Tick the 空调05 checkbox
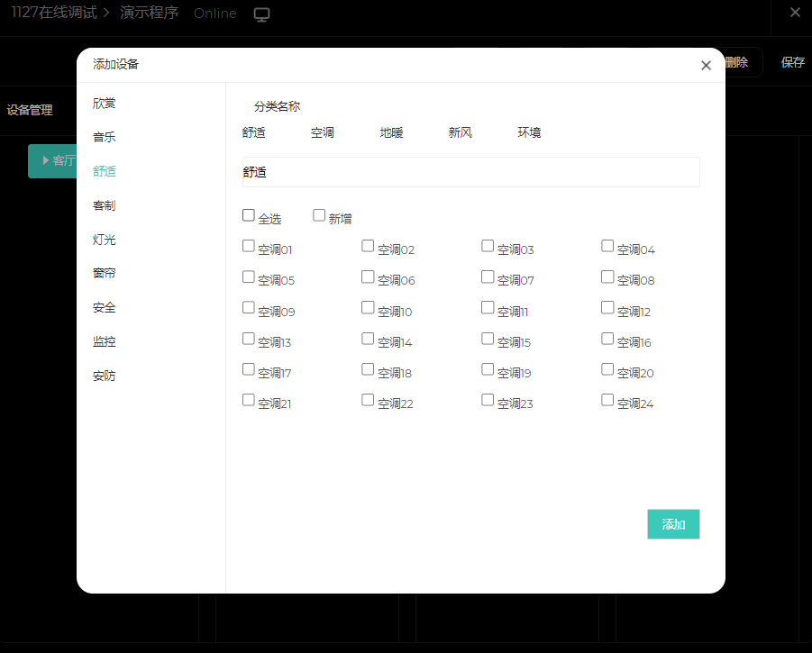Image resolution: width=812 pixels, height=653 pixels. click(249, 277)
